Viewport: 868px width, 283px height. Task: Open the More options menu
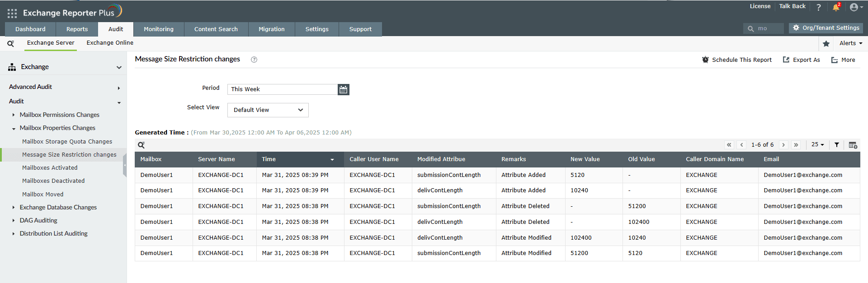tap(843, 60)
